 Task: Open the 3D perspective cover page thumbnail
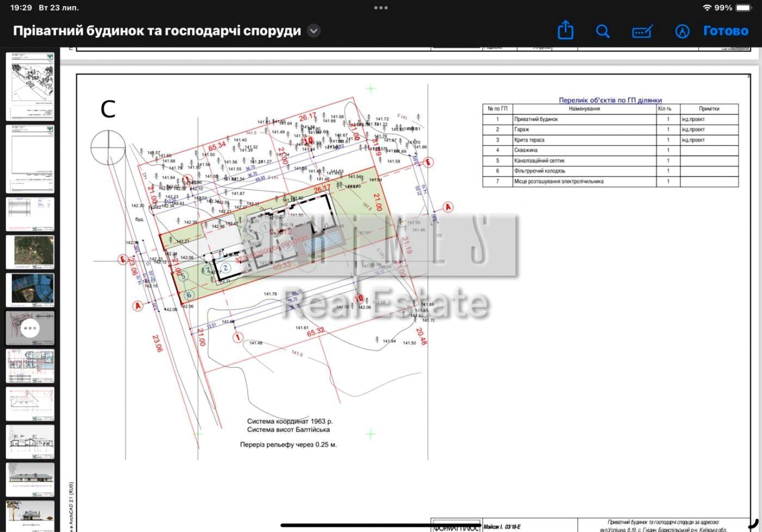pos(30,86)
